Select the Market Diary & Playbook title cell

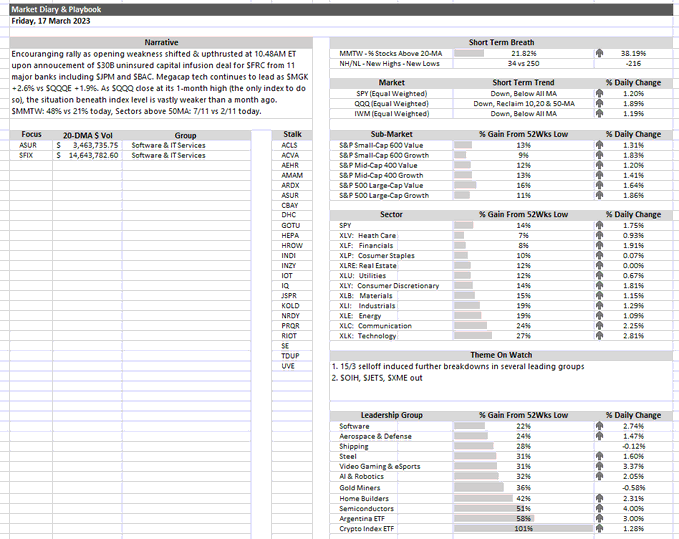point(341,9)
